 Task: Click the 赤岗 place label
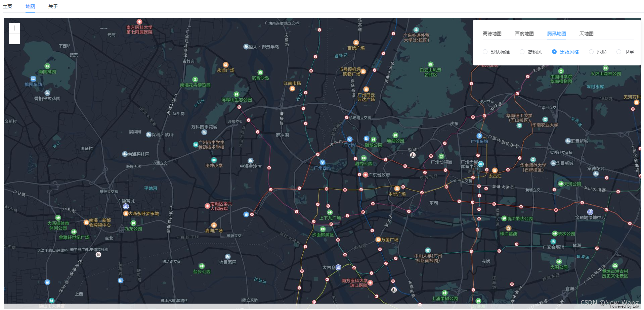pyautogui.click(x=486, y=261)
